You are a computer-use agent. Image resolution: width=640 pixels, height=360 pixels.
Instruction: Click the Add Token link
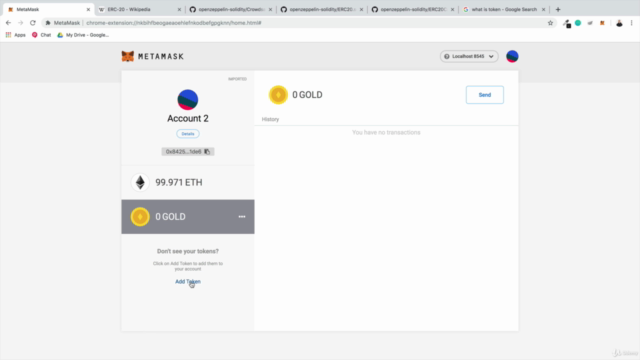coord(188,282)
